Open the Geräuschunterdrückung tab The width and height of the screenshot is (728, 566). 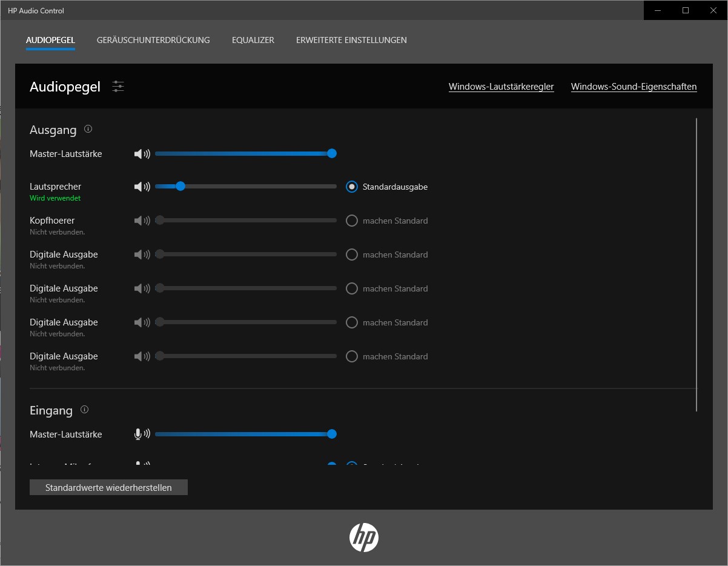click(x=153, y=40)
